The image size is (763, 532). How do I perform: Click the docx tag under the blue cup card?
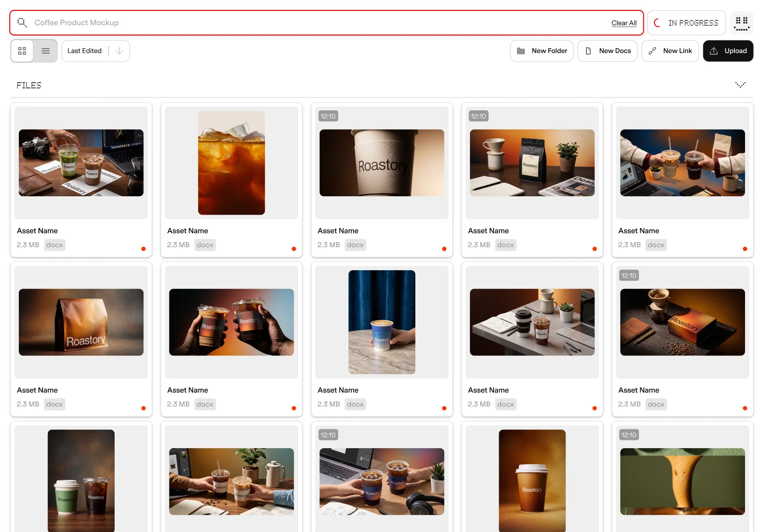[355, 404]
